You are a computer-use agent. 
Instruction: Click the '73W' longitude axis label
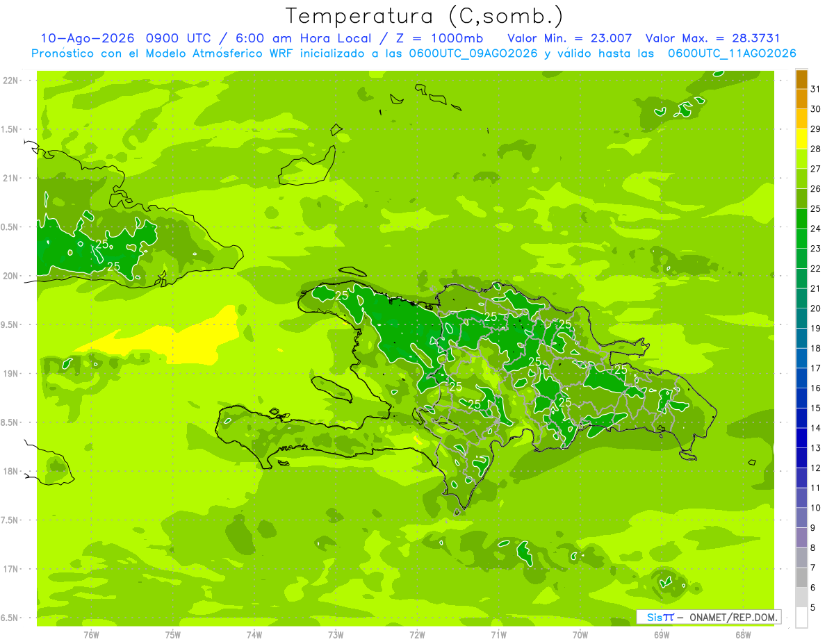(x=336, y=635)
